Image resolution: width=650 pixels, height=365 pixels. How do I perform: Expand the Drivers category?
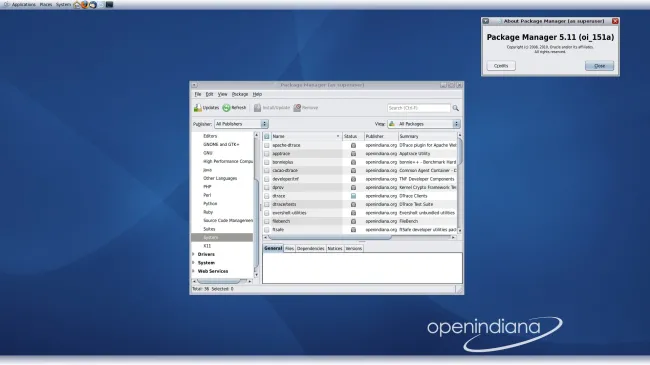click(194, 254)
